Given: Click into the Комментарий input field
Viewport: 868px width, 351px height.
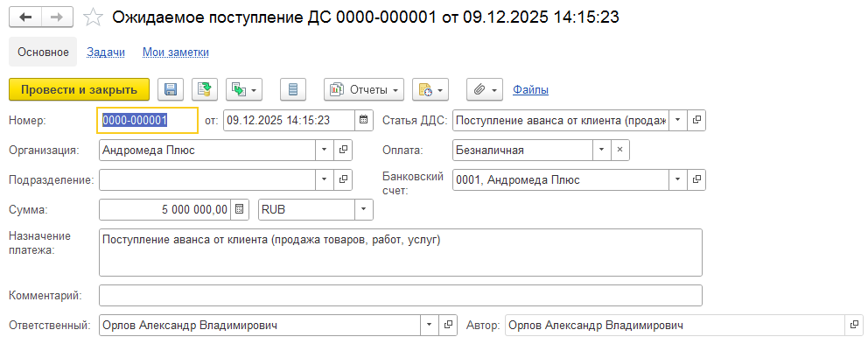Looking at the screenshot, I should tap(401, 295).
